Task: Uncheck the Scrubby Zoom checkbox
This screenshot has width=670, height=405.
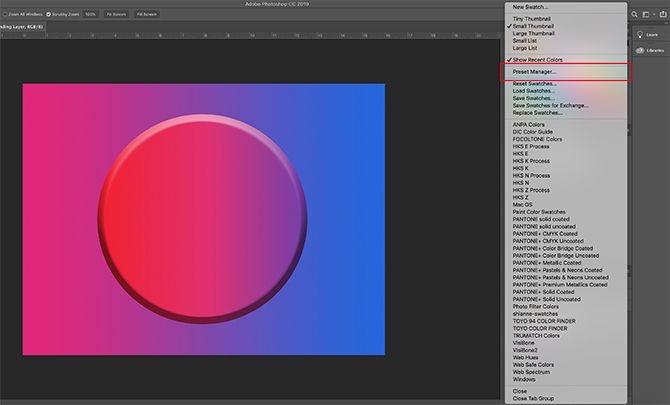Action: [x=49, y=15]
